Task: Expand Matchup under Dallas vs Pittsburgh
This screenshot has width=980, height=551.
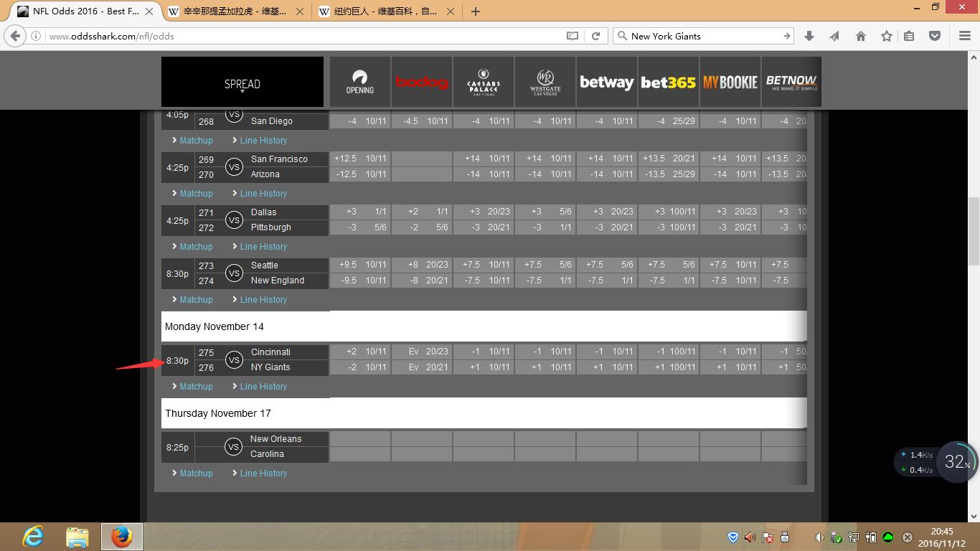Action: pyautogui.click(x=196, y=247)
